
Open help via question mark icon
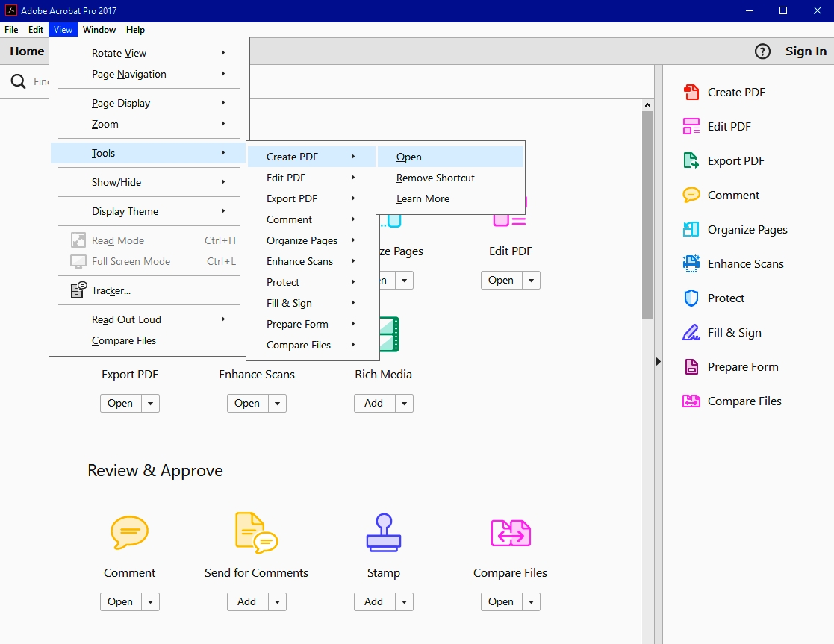762,51
